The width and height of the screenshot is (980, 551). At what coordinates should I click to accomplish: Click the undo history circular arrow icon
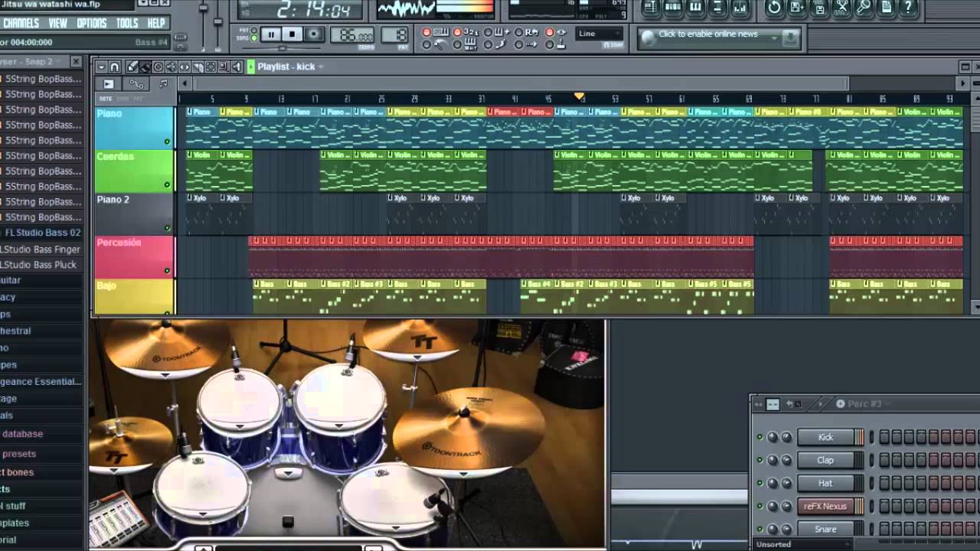(x=774, y=8)
